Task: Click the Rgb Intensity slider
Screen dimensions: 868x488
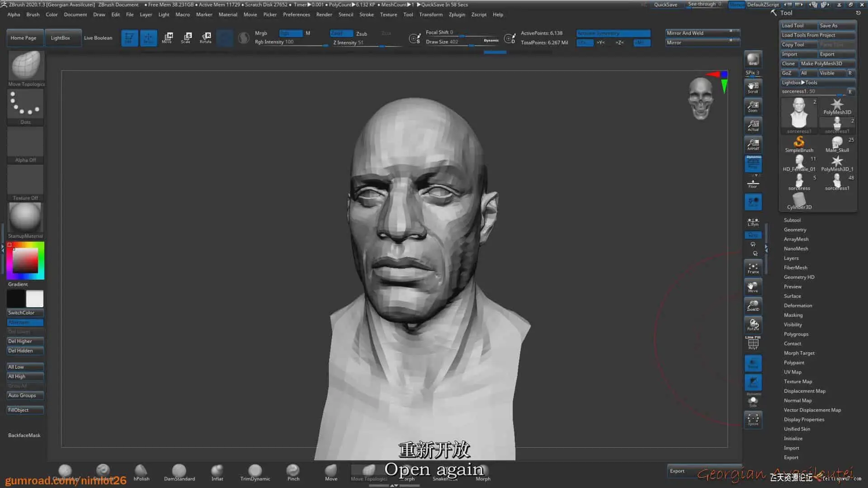Action: pos(289,42)
